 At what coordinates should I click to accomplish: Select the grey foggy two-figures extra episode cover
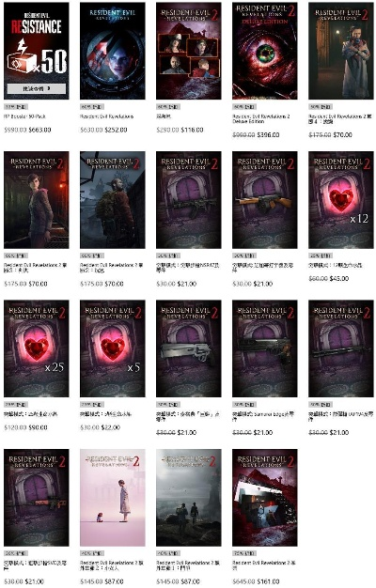tap(189, 497)
